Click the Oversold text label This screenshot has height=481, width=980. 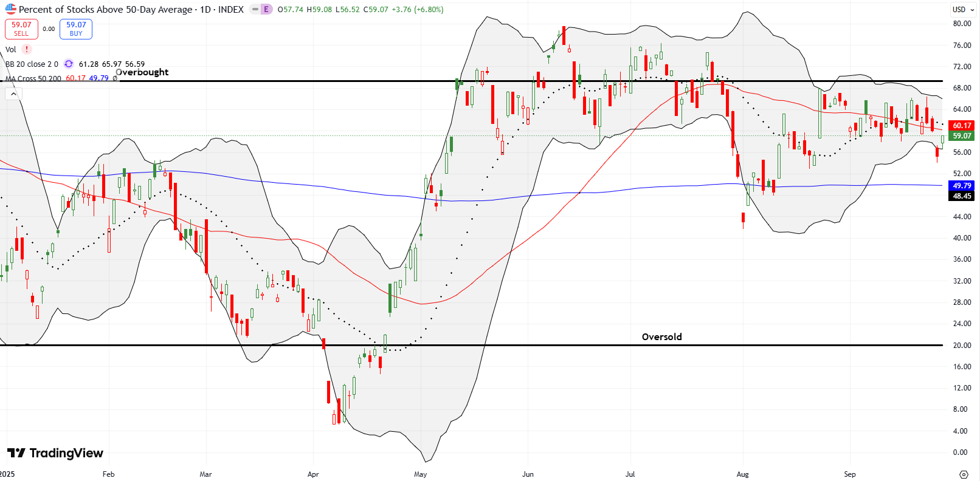coord(661,336)
